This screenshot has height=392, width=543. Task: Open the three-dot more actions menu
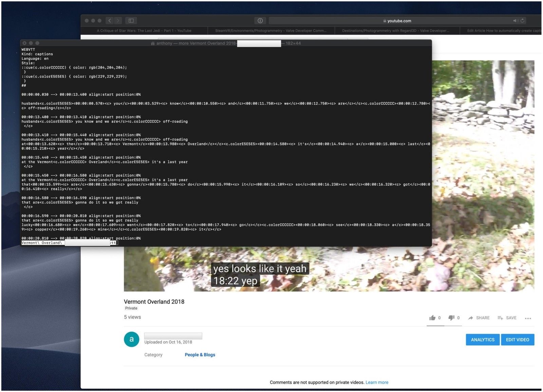click(x=528, y=318)
